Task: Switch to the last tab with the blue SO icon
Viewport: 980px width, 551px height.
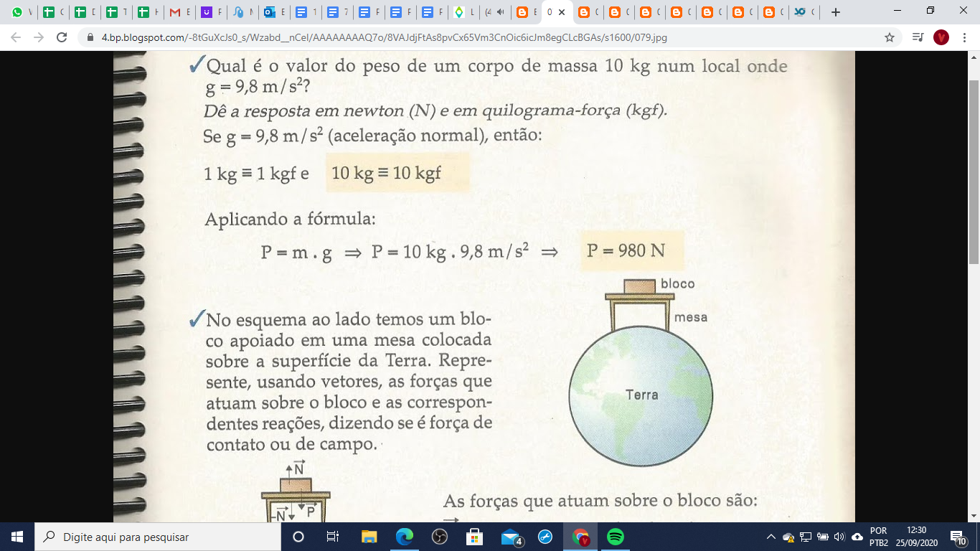Action: click(x=805, y=12)
